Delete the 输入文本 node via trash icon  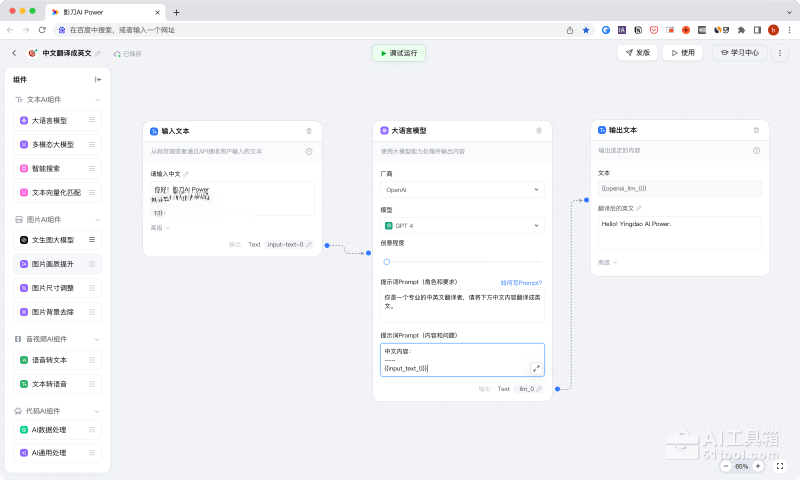(308, 131)
